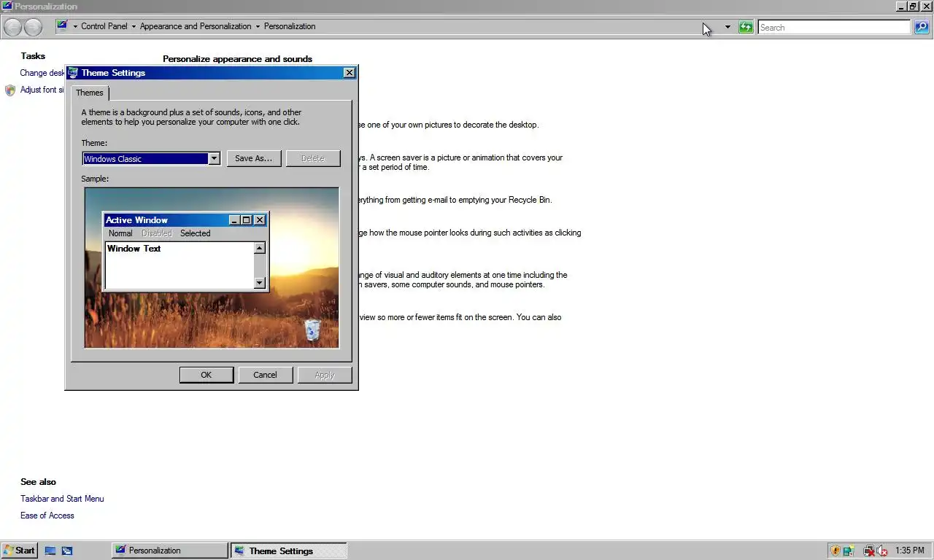Click scroll up arrow in sample window

pos(260,249)
